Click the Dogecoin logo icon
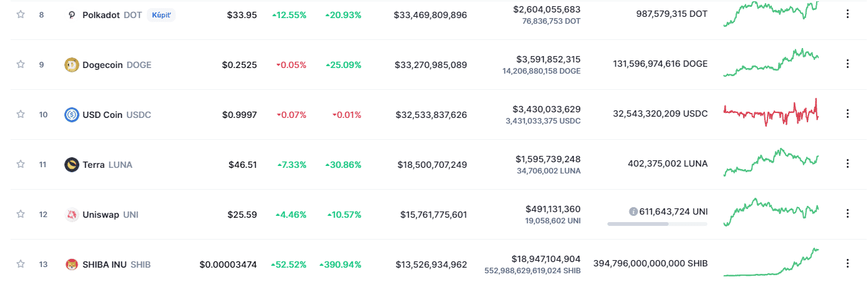 point(72,65)
